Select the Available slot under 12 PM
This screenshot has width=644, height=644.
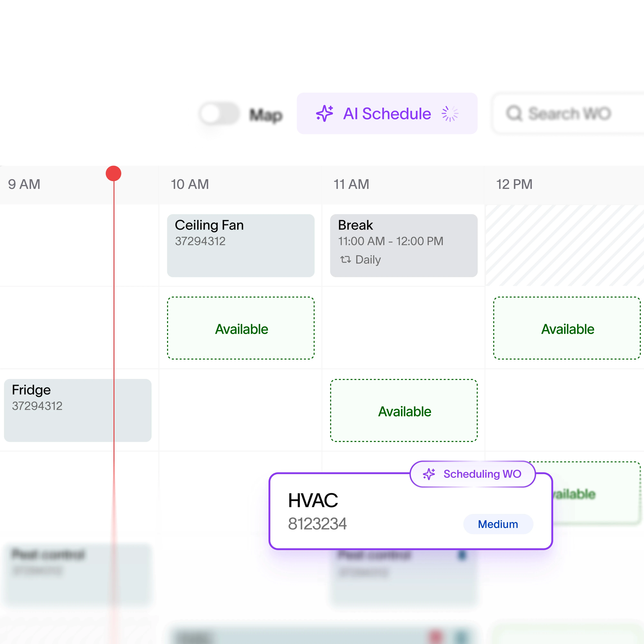coord(567,328)
